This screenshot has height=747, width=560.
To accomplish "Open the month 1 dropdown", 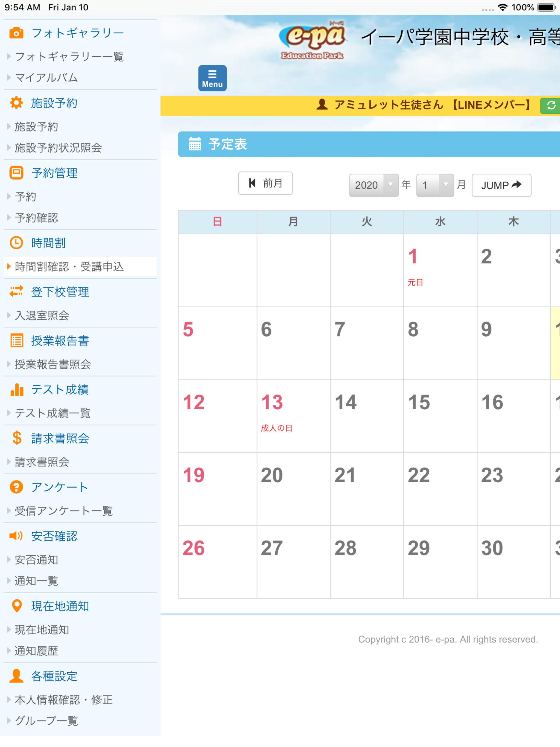I will point(435,185).
